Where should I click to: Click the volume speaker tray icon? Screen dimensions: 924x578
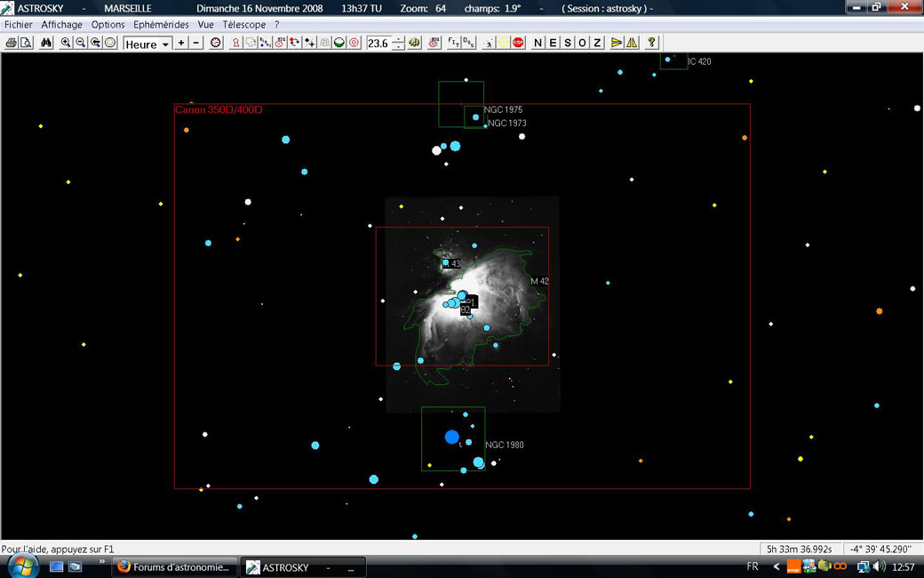pyautogui.click(x=880, y=566)
